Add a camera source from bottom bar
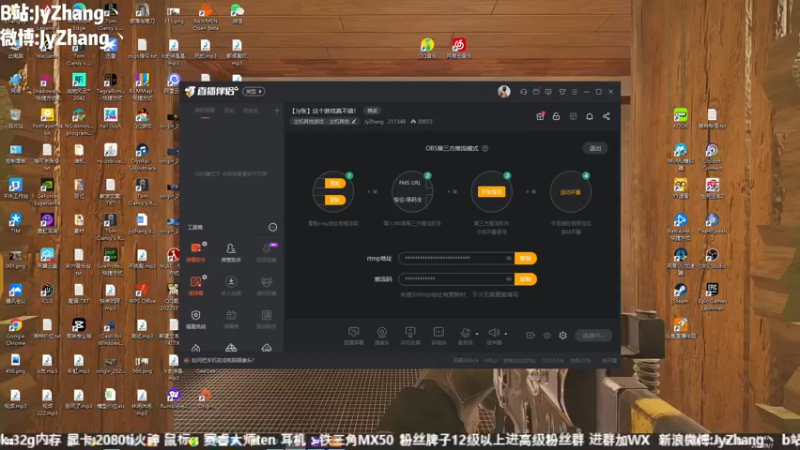Screen dimensions: 800x450 click(382, 335)
